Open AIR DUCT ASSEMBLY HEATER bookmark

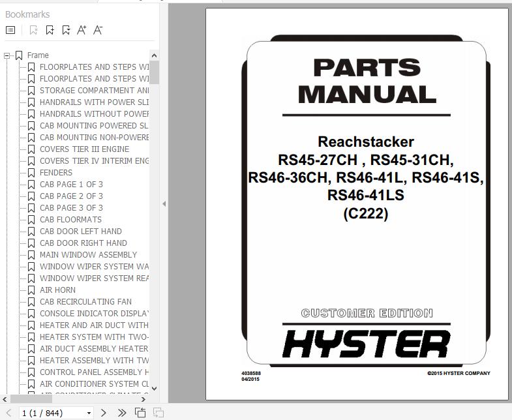coord(94,349)
